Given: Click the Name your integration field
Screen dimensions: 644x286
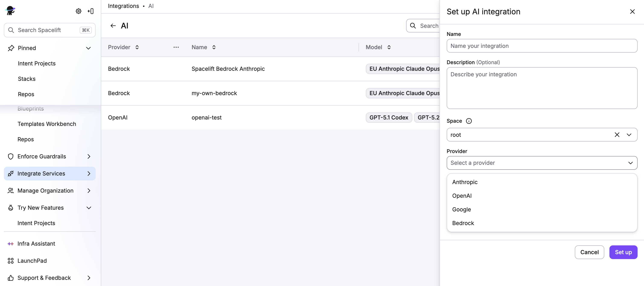Looking at the screenshot, I should 542,46.
